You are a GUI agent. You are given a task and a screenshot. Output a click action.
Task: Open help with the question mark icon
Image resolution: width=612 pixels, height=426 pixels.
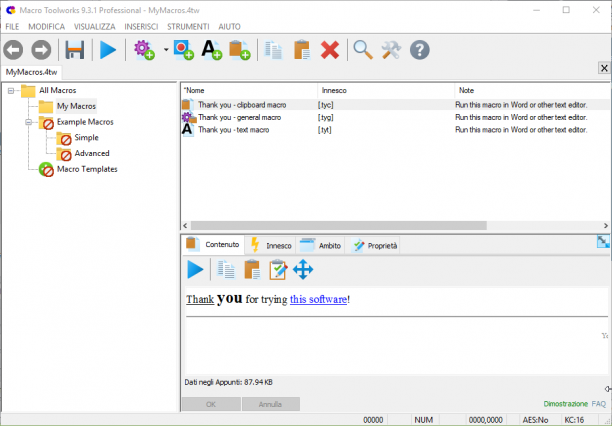(x=420, y=50)
